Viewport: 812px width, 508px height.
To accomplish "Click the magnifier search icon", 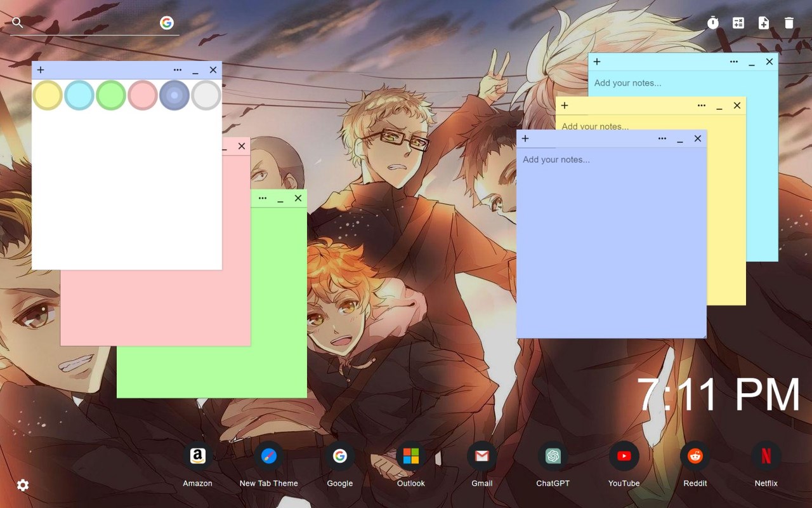I will [x=18, y=23].
